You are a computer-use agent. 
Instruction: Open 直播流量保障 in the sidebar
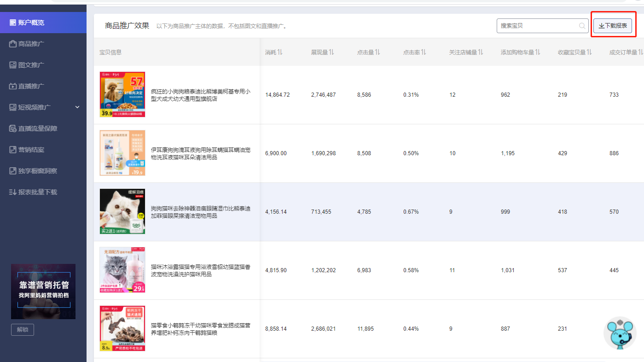coord(43,128)
